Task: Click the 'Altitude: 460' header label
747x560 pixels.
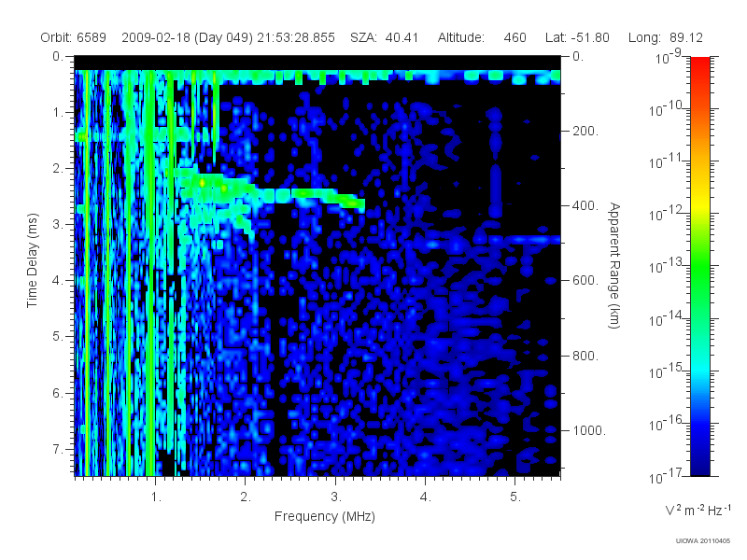Action: pos(482,37)
